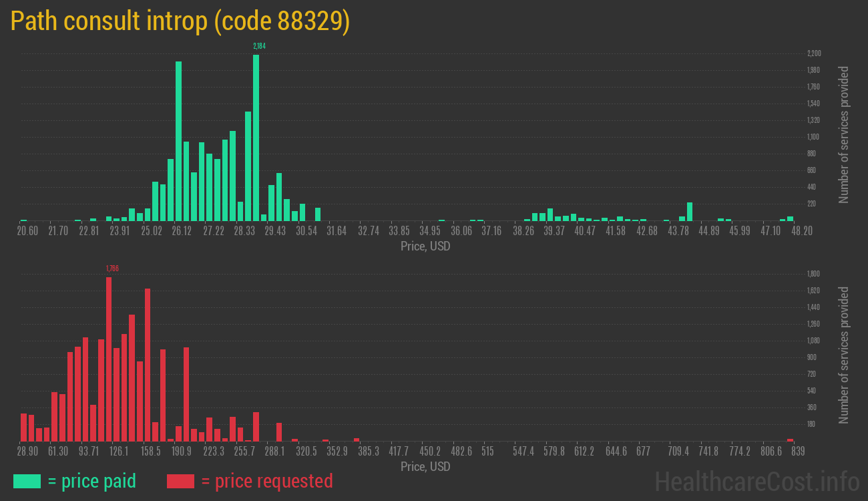Viewport: 868px width, 501px height.
Task: Click upper chart's "Number of services provided" title
Action: [x=843, y=135]
